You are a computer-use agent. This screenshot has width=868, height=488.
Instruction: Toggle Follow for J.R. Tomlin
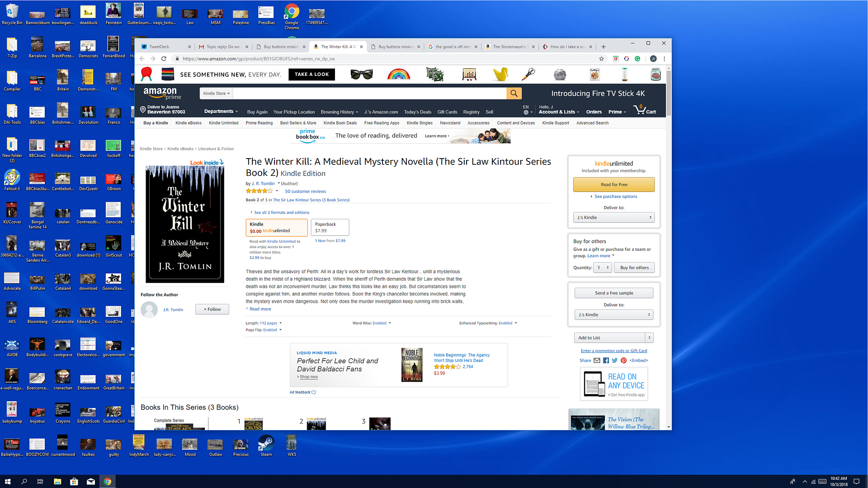coord(212,310)
